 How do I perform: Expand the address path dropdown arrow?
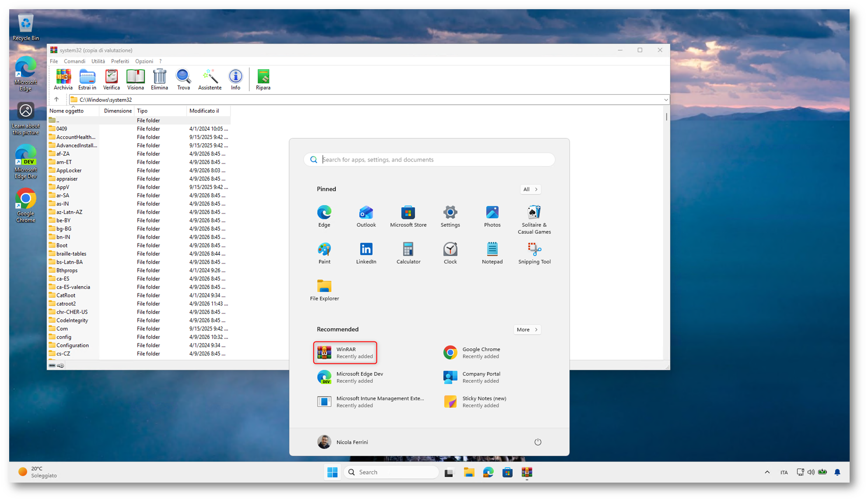665,100
